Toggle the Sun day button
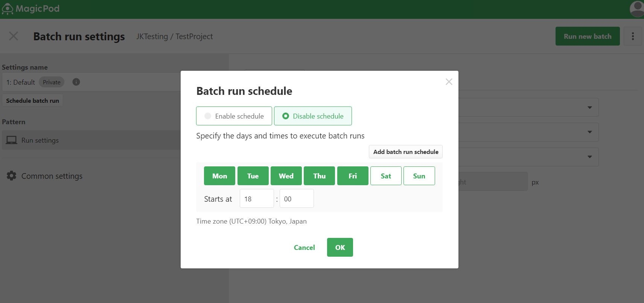Image resolution: width=644 pixels, height=303 pixels. [419, 176]
